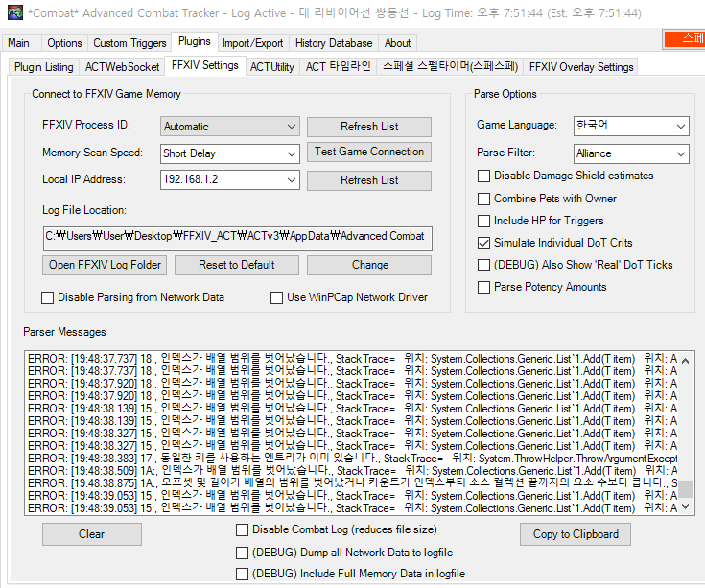Select error line at 19:48:38.509
The height and width of the screenshot is (588, 705).
pos(351,471)
